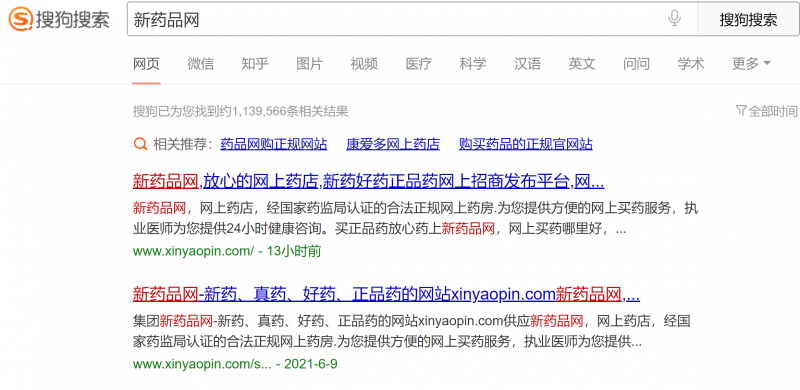
Task: Click the 搜狗搜索 search button
Action: [x=748, y=20]
